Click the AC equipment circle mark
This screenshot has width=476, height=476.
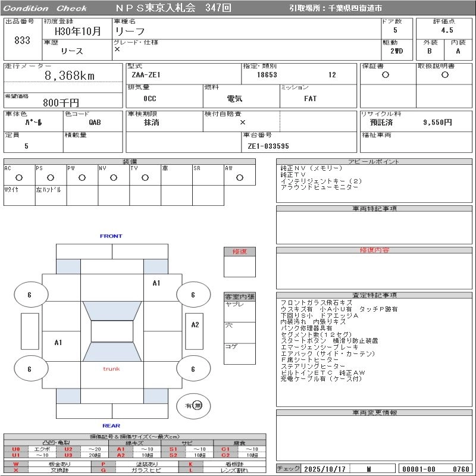click(x=19, y=177)
